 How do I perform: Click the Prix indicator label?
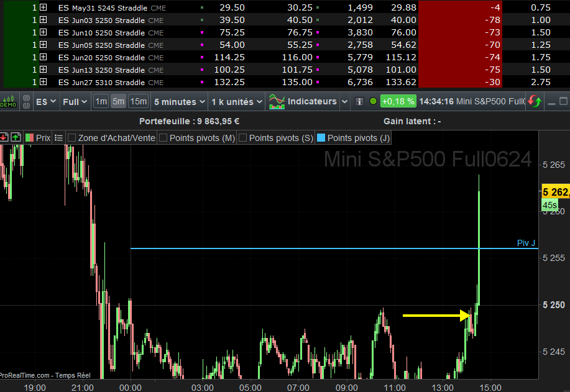(x=44, y=138)
